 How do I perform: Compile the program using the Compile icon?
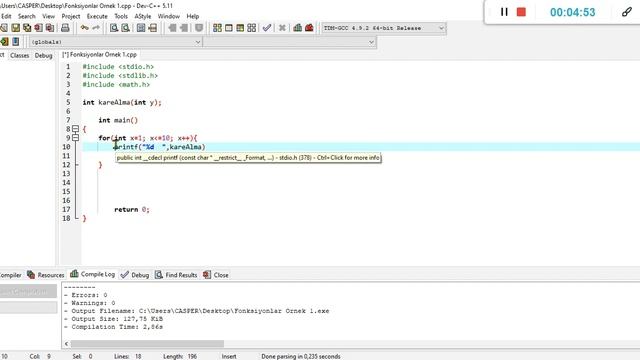tap(217, 28)
